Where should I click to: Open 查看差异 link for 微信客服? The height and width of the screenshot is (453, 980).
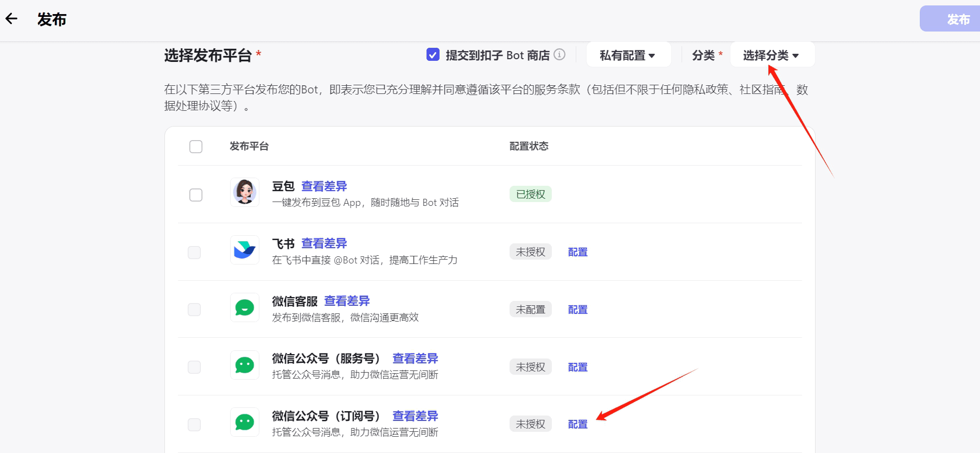(347, 301)
